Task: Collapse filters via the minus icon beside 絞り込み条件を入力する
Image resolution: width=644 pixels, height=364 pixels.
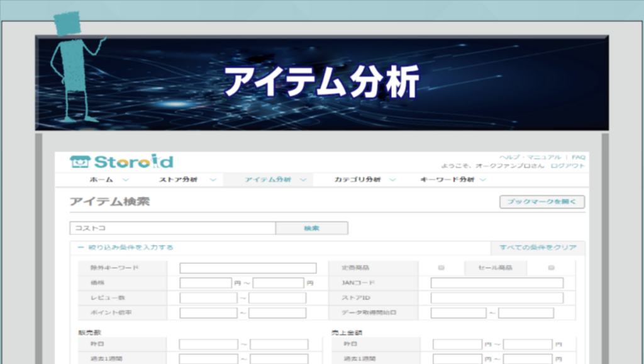Action: pos(80,247)
